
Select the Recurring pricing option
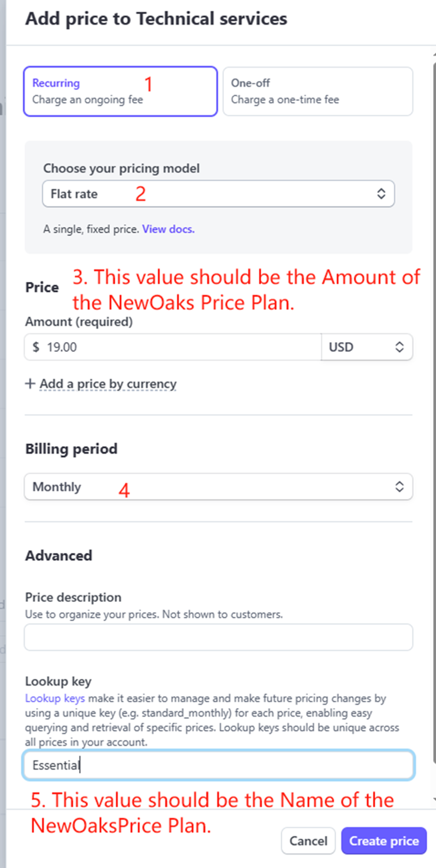pyautogui.click(x=120, y=91)
